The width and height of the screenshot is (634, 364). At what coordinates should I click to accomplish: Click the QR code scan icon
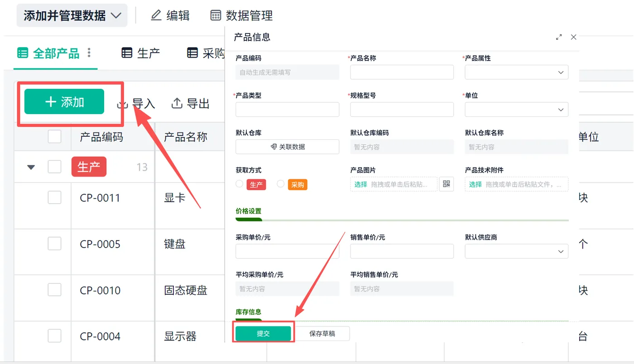coord(447,184)
